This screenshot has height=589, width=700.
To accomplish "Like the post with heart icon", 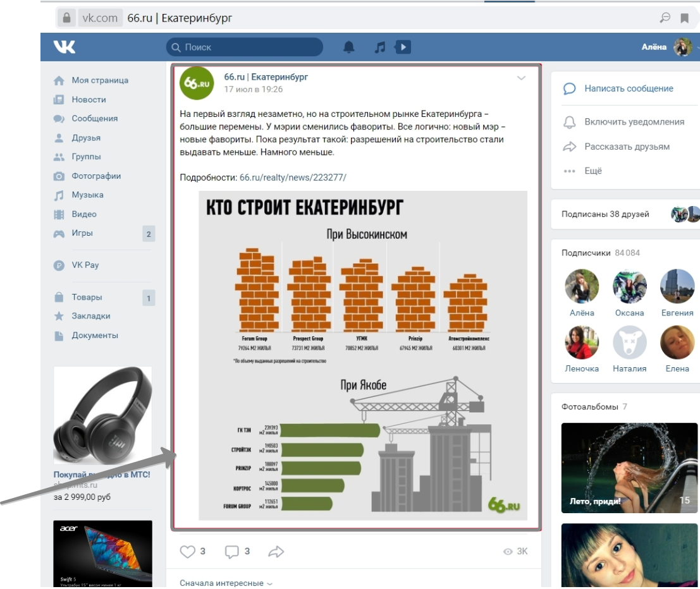I will (188, 552).
